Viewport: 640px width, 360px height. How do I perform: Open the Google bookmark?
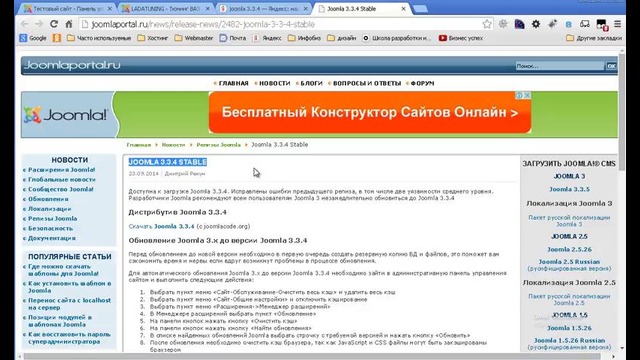(x=33, y=38)
